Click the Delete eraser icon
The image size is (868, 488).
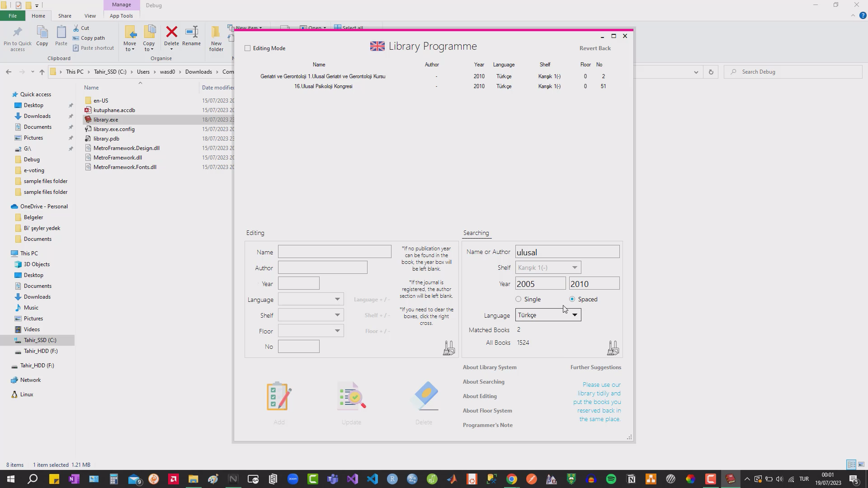tap(424, 396)
